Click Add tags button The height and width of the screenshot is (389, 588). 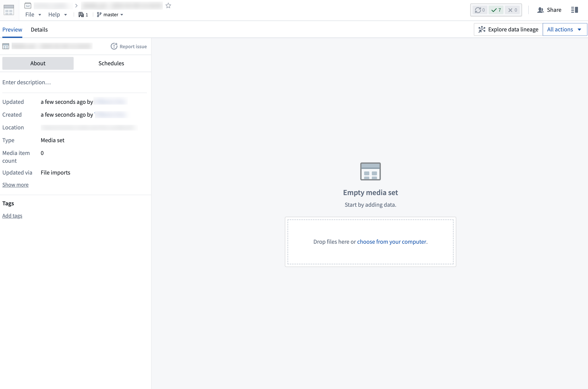point(12,215)
